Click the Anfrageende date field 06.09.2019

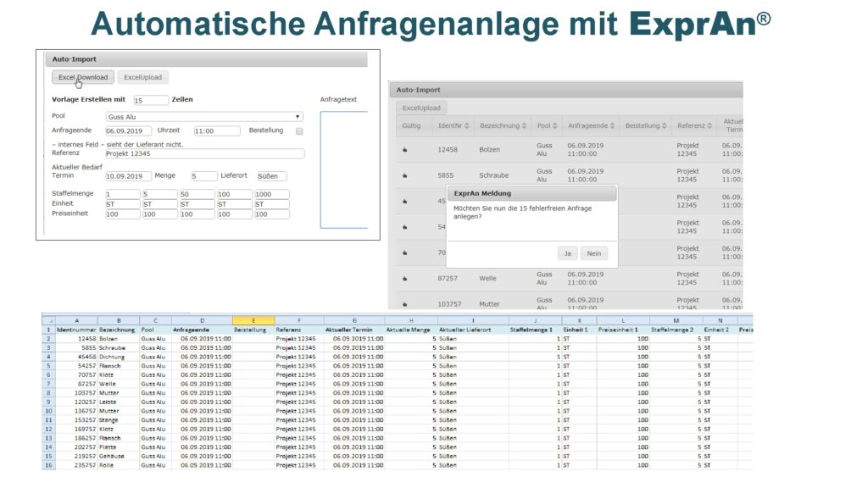[129, 131]
